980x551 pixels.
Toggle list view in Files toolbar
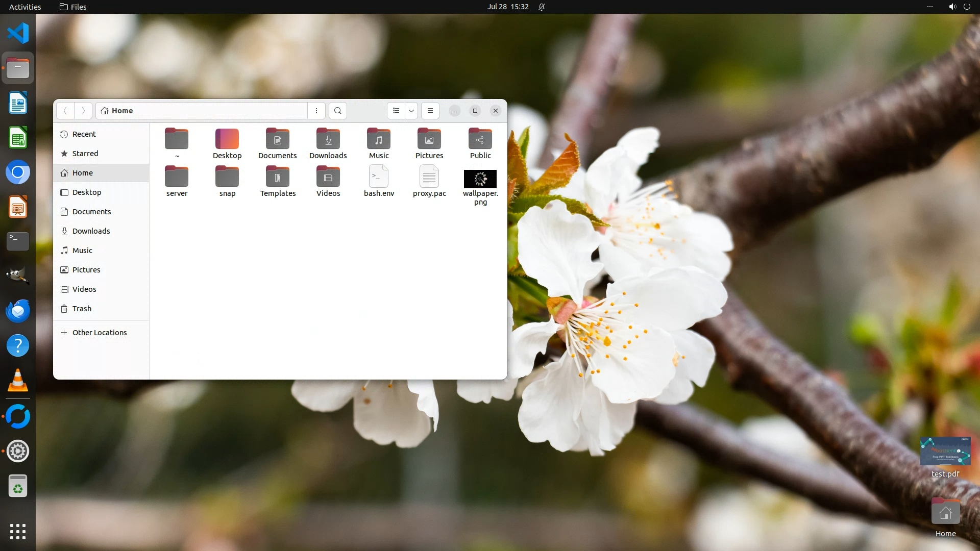[x=396, y=111]
